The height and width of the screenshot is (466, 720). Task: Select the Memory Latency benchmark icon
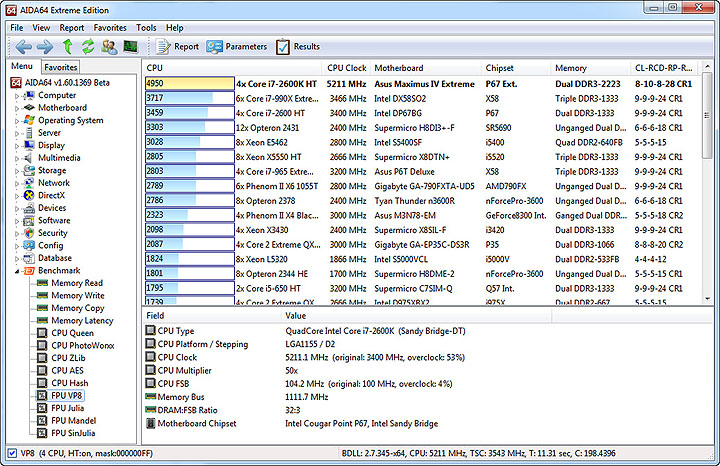pyautogui.click(x=42, y=320)
